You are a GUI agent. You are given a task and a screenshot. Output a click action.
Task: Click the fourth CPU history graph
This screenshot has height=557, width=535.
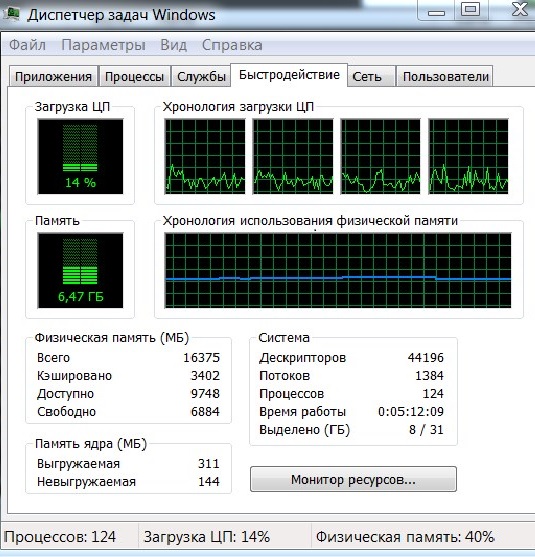469,157
